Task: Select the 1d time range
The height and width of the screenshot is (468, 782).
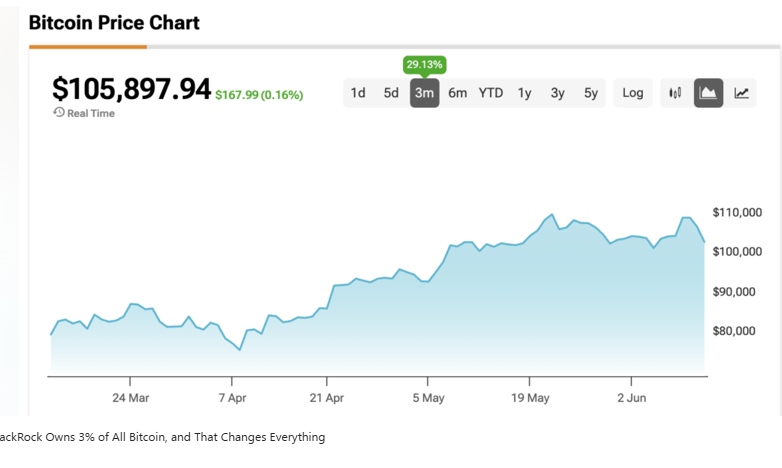Action: tap(358, 93)
